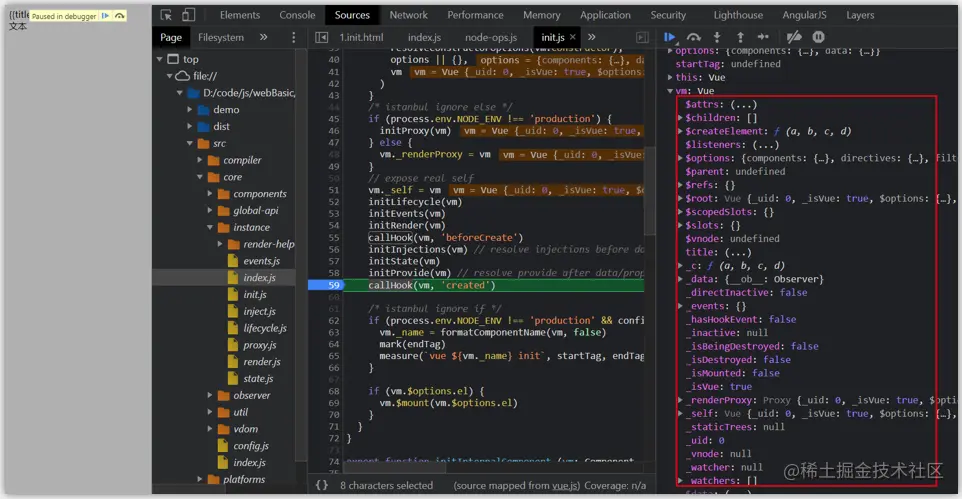Viewport: 962px width, 499px height.
Task: Expand the dist folder
Action: pos(190,126)
